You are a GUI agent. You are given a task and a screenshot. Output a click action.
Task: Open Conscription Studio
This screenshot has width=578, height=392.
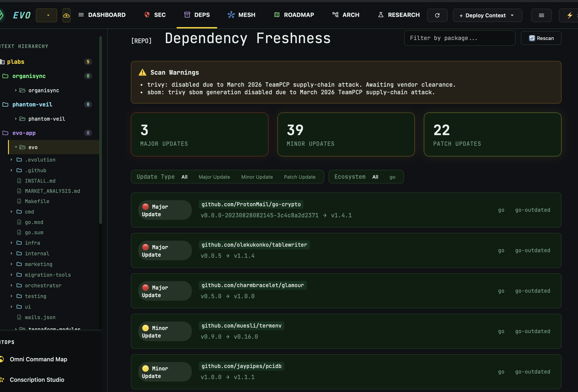point(37,380)
